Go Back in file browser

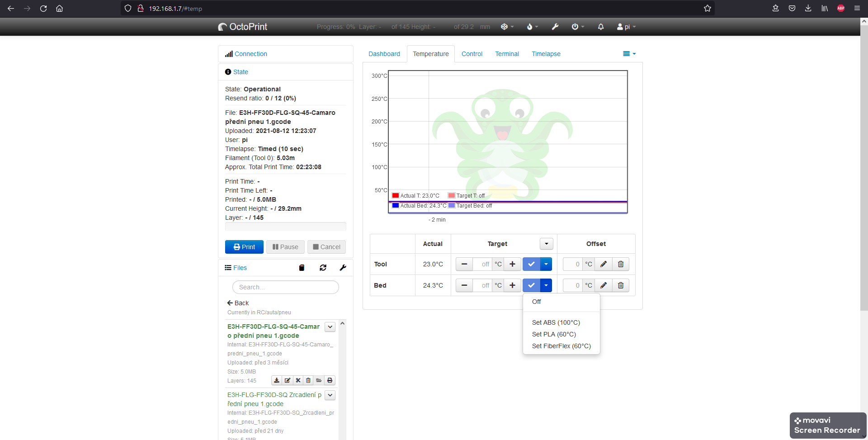coord(238,303)
